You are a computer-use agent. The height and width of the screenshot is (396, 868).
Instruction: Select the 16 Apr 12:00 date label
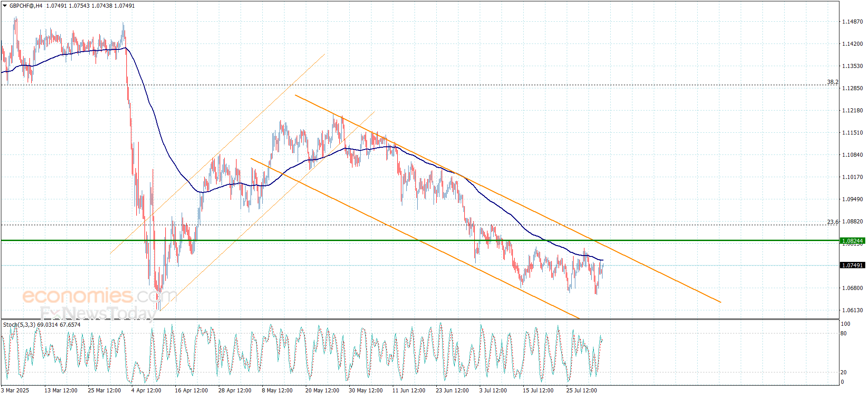[191, 391]
